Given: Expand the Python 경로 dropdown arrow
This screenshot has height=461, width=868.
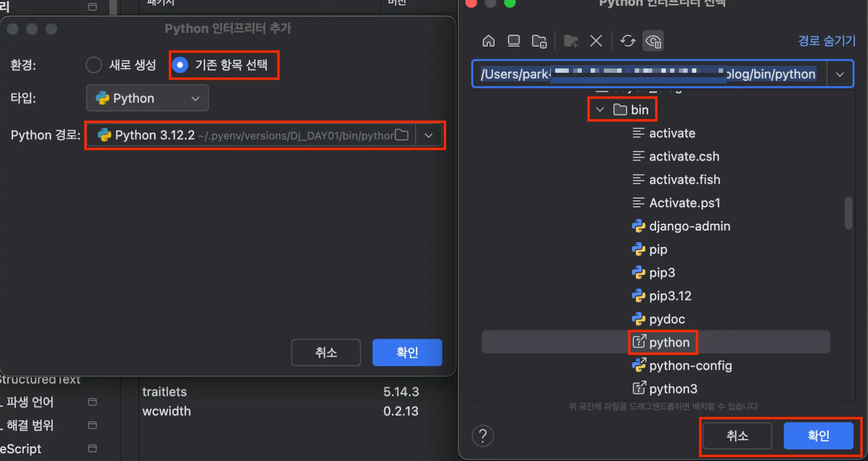Looking at the screenshot, I should (429, 135).
